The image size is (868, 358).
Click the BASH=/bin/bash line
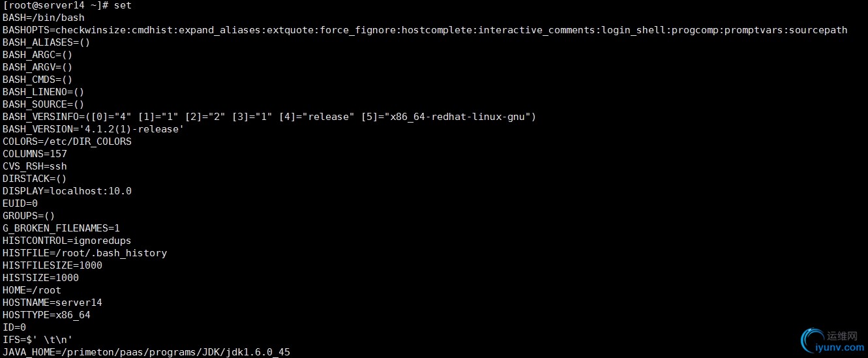click(x=44, y=18)
